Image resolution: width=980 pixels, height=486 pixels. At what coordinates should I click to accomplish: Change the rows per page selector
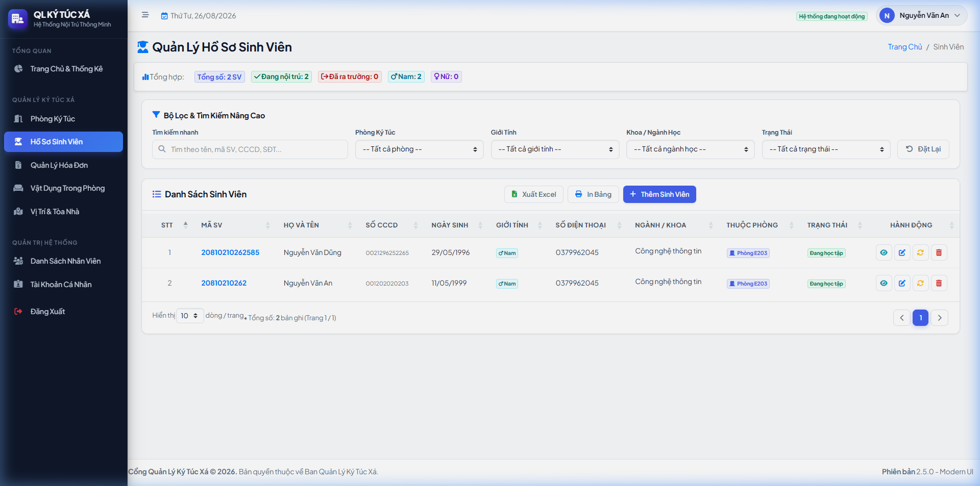pyautogui.click(x=190, y=316)
